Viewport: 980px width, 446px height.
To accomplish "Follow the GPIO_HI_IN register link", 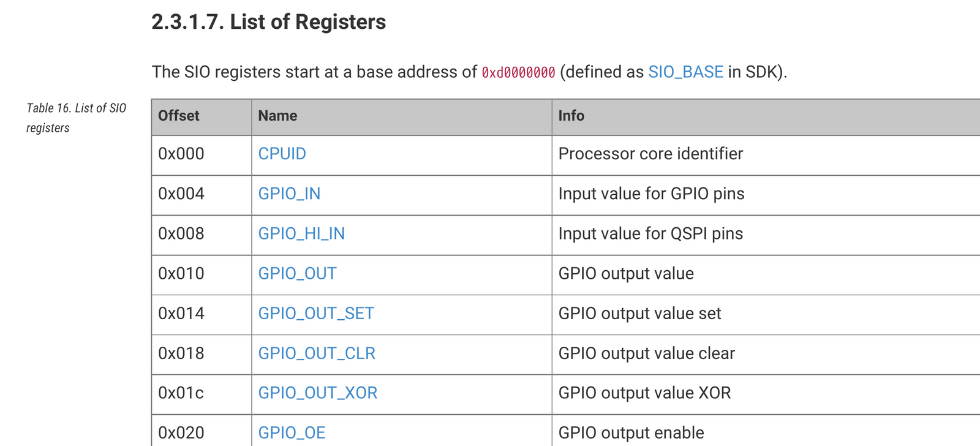I will click(x=301, y=233).
